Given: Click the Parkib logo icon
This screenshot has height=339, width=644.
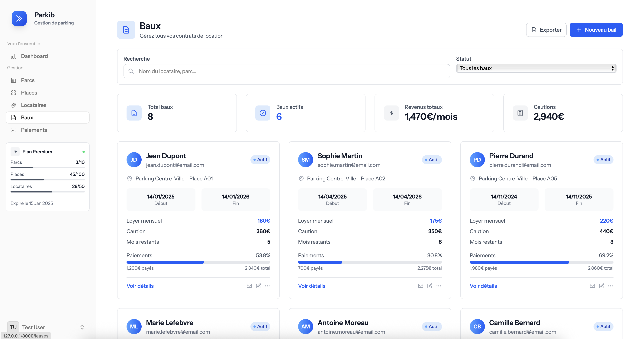Looking at the screenshot, I should point(19,18).
